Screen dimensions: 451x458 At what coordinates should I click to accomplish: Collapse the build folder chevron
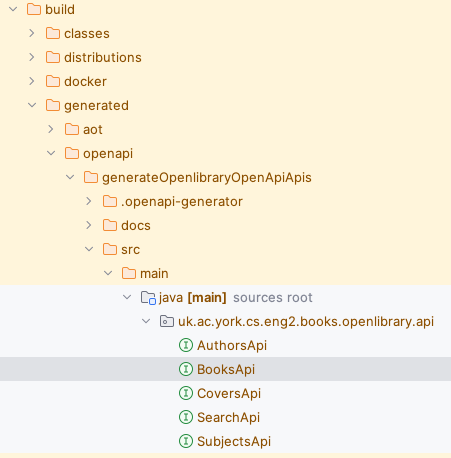(x=13, y=9)
